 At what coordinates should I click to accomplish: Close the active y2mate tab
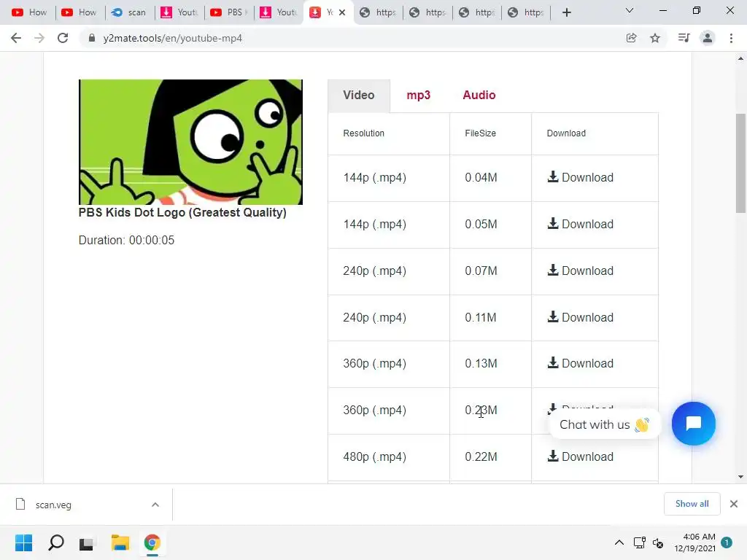coord(342,12)
